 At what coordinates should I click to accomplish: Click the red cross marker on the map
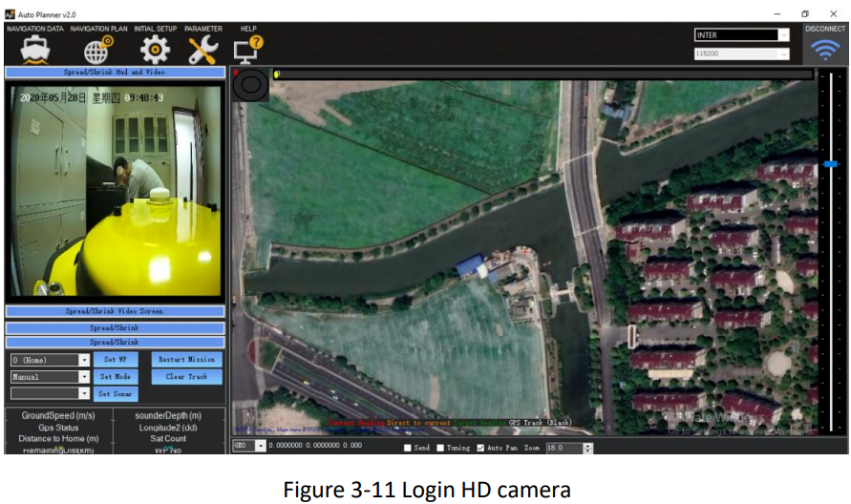(525, 251)
